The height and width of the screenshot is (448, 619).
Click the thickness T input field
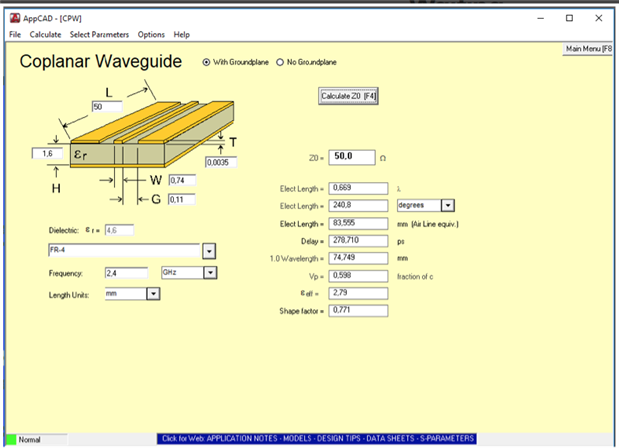tap(221, 162)
